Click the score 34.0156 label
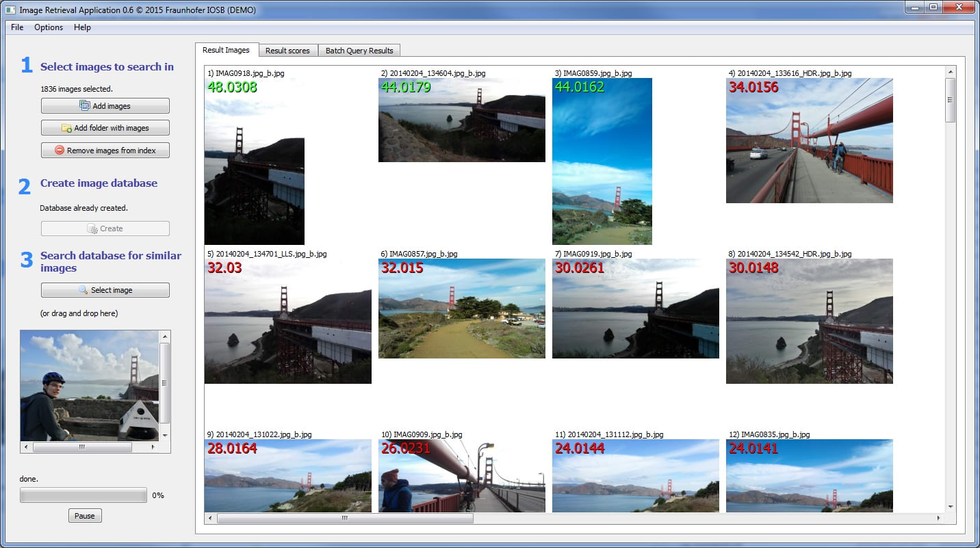The width and height of the screenshot is (980, 548). point(753,87)
